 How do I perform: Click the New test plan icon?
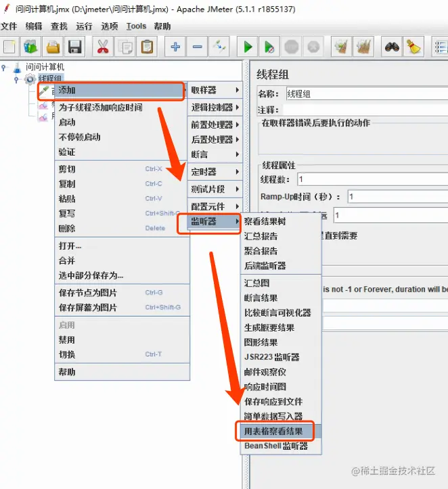point(9,47)
